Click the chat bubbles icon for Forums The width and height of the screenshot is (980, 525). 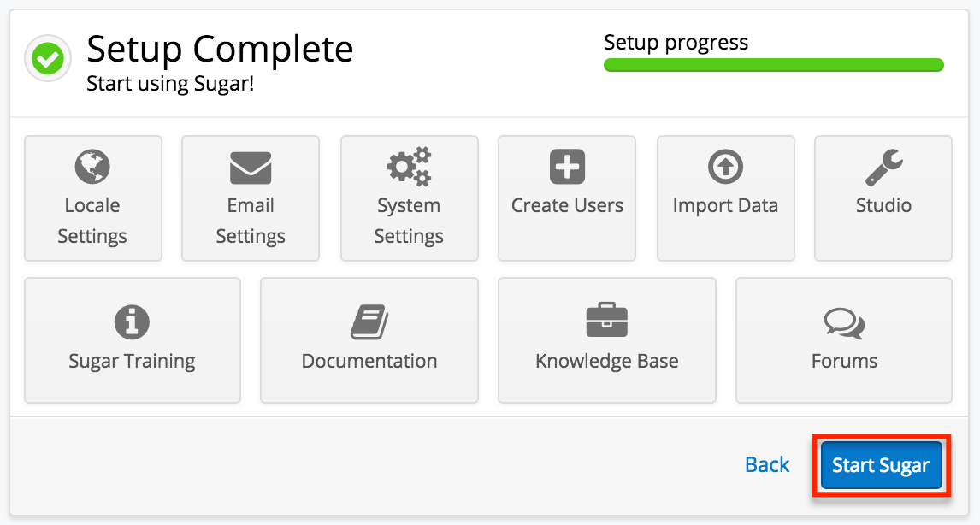(844, 323)
